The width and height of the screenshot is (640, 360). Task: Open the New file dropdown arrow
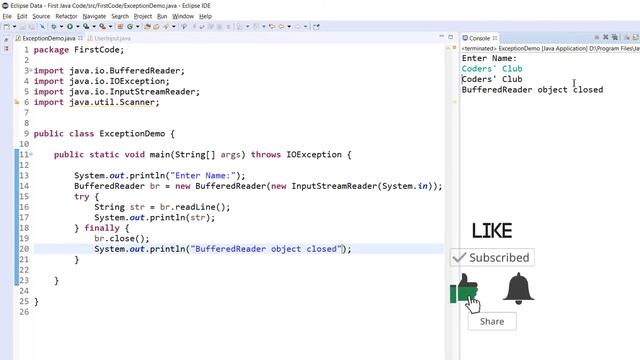pos(14,27)
